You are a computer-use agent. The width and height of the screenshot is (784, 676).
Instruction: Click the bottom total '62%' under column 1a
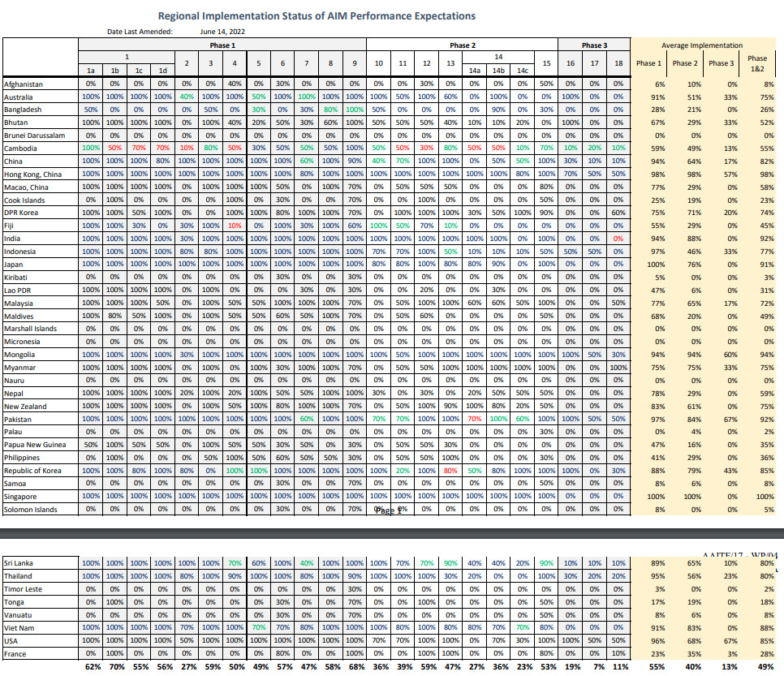[93, 666]
